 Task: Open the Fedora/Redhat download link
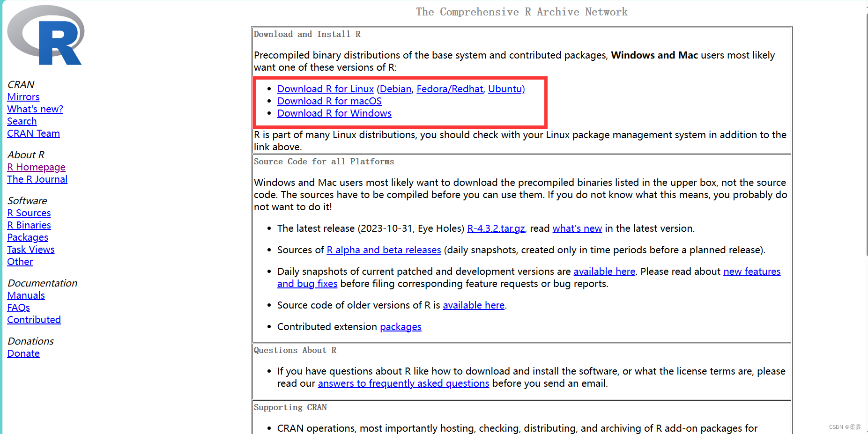450,89
